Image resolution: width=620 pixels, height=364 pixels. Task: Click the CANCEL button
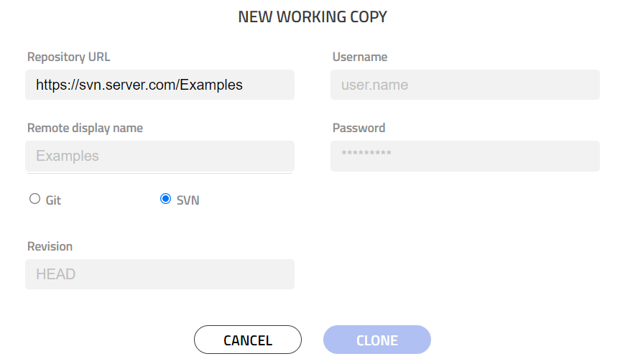[248, 340]
